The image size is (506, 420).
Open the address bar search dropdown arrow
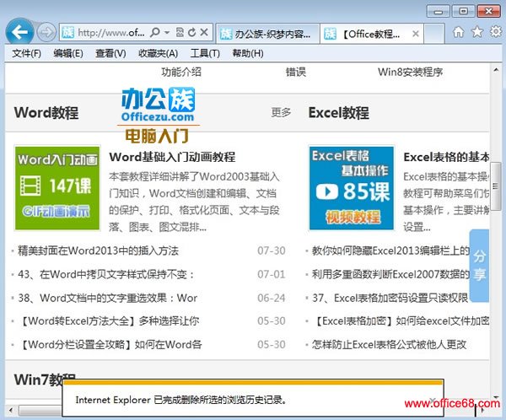tap(167, 32)
